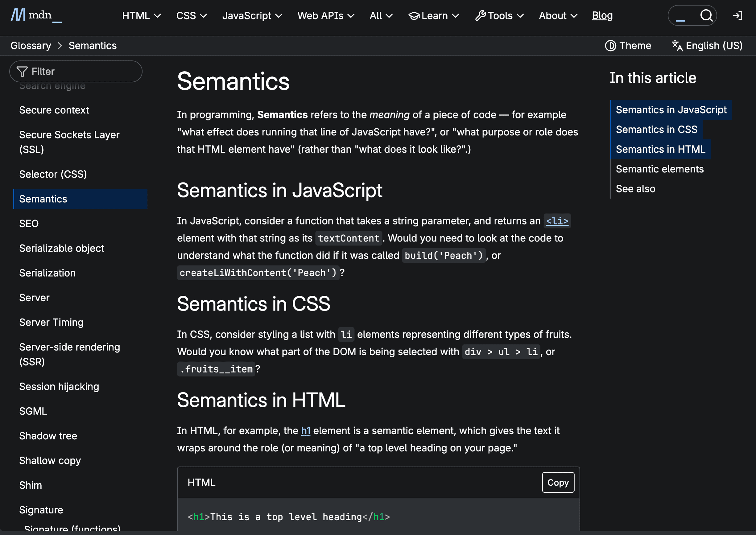The image size is (756, 535).
Task: Open SGML glossary entry
Action: click(x=33, y=411)
